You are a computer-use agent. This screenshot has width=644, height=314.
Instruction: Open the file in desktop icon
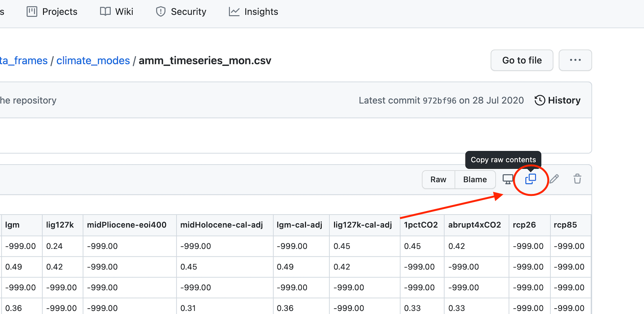pyautogui.click(x=508, y=179)
